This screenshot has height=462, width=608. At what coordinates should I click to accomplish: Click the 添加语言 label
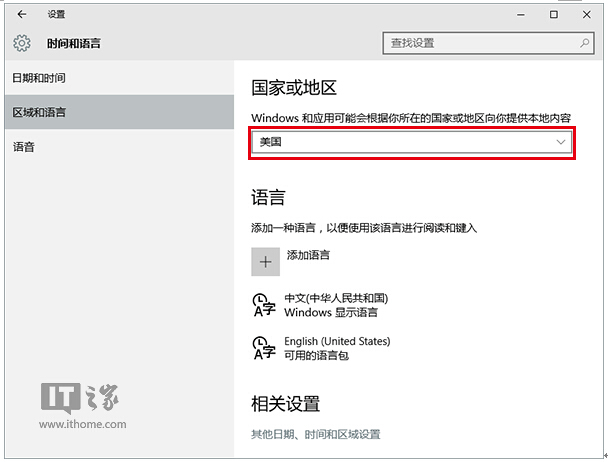coord(308,256)
